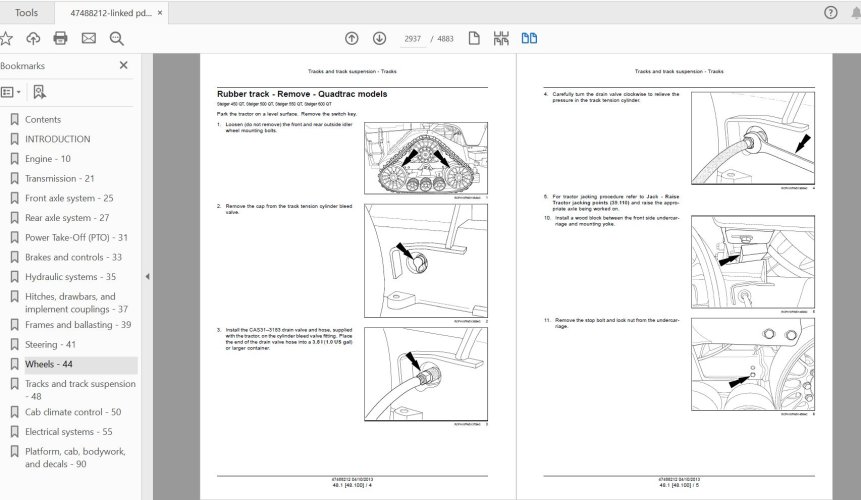
Task: Go to Hydraulic systems - 35 bookmark
Action: [70, 277]
